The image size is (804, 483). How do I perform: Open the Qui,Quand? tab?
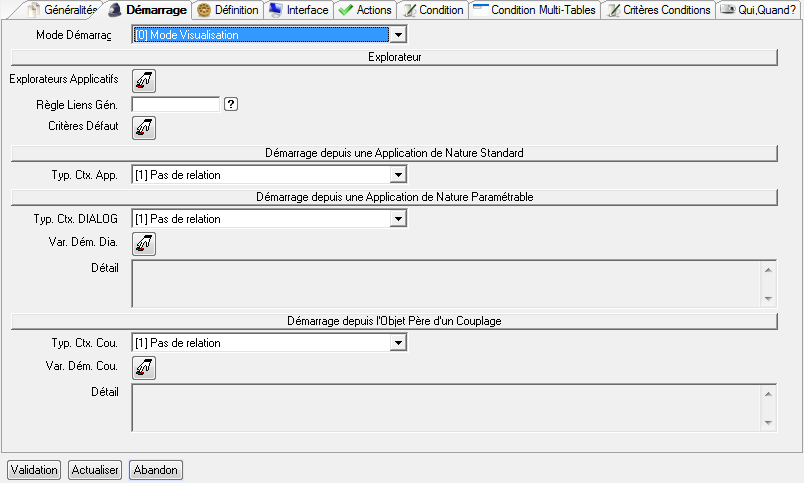[x=758, y=10]
